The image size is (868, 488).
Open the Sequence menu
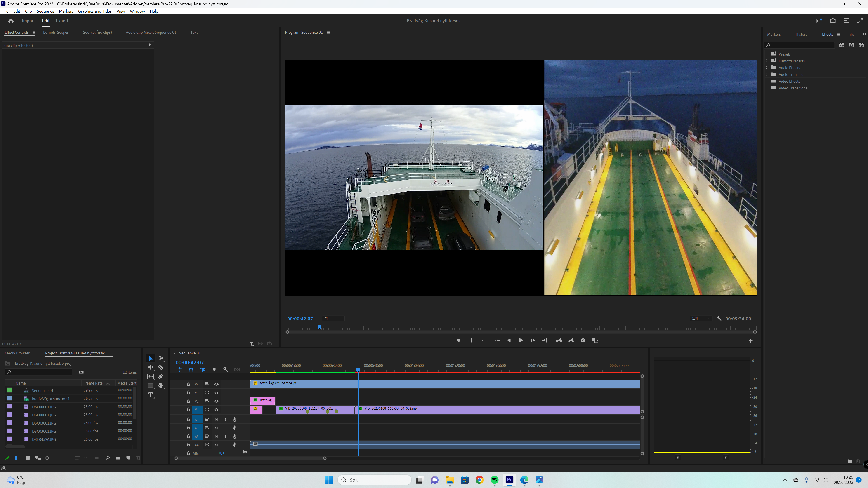coord(45,11)
